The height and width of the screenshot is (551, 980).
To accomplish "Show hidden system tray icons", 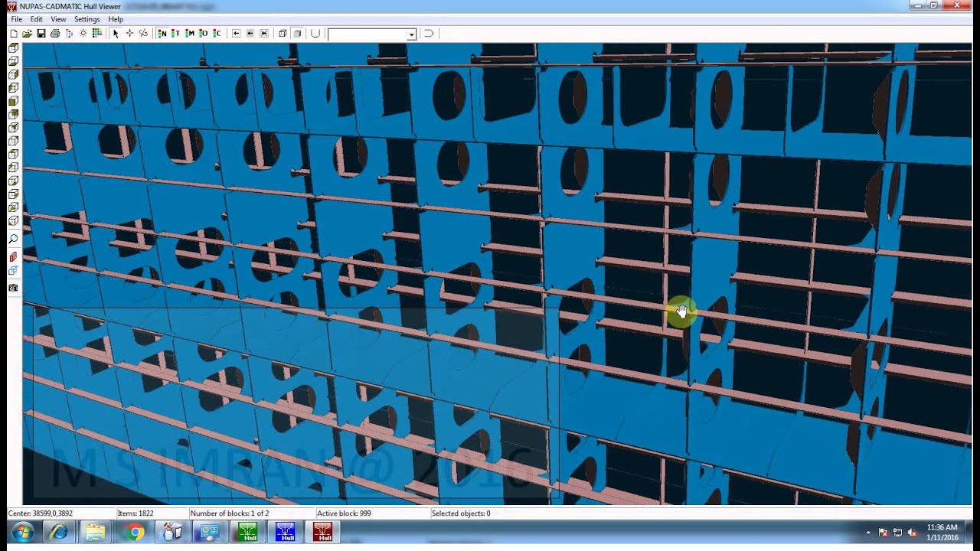I will 868,533.
